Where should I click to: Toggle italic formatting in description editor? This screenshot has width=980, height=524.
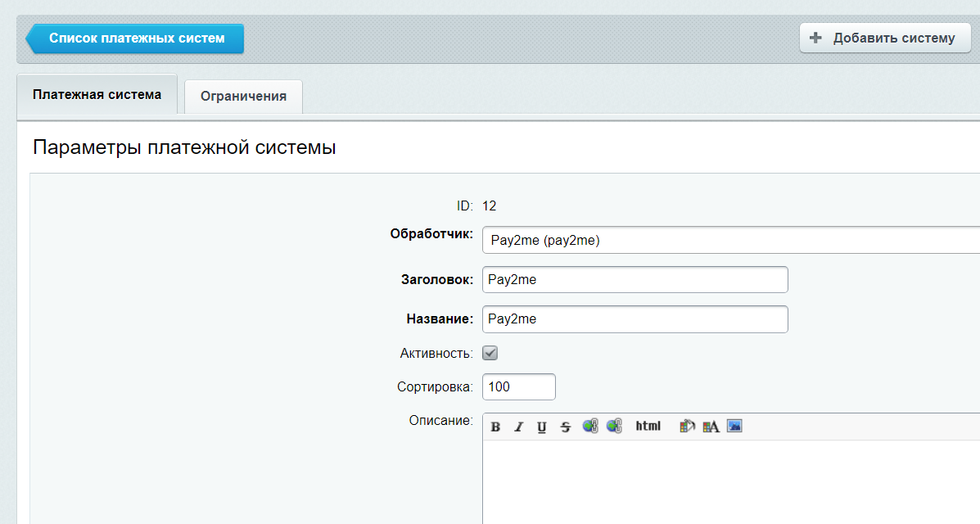(x=518, y=427)
